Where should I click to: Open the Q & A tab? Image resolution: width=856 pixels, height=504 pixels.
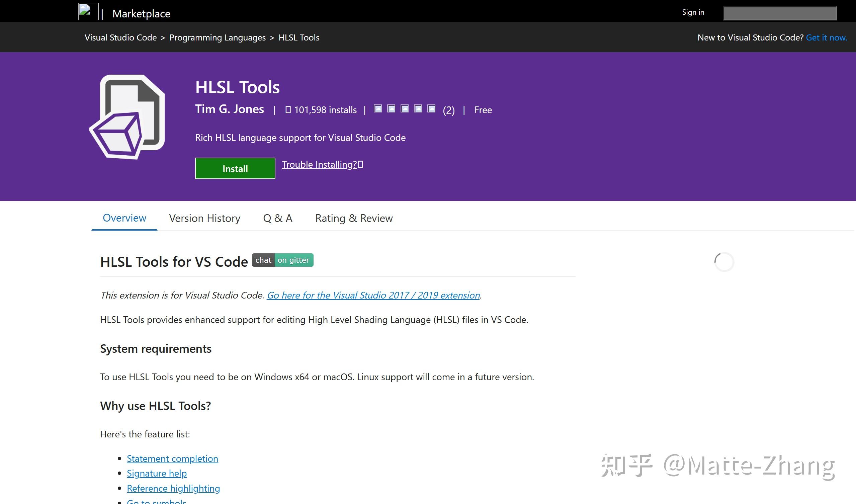[277, 218]
